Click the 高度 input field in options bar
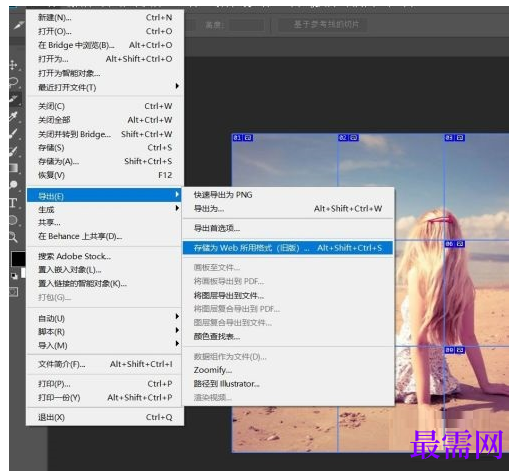 point(247,25)
